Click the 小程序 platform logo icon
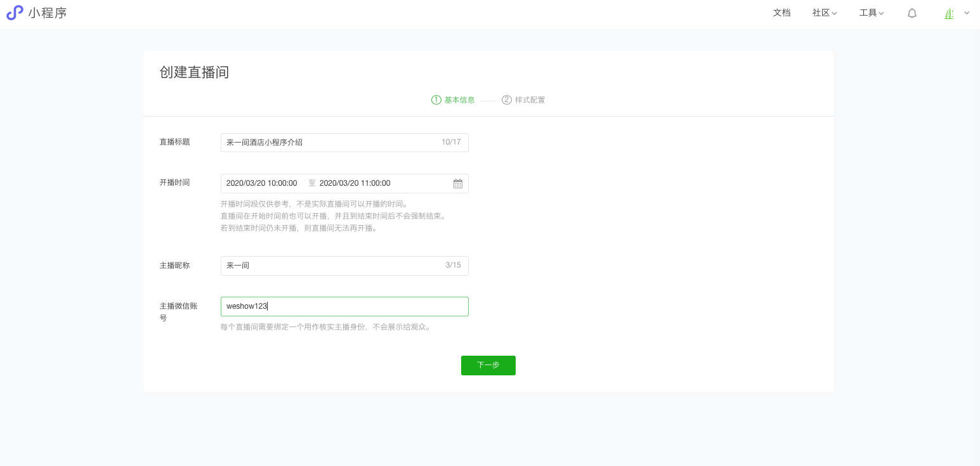The height and width of the screenshot is (466, 980). click(x=15, y=13)
